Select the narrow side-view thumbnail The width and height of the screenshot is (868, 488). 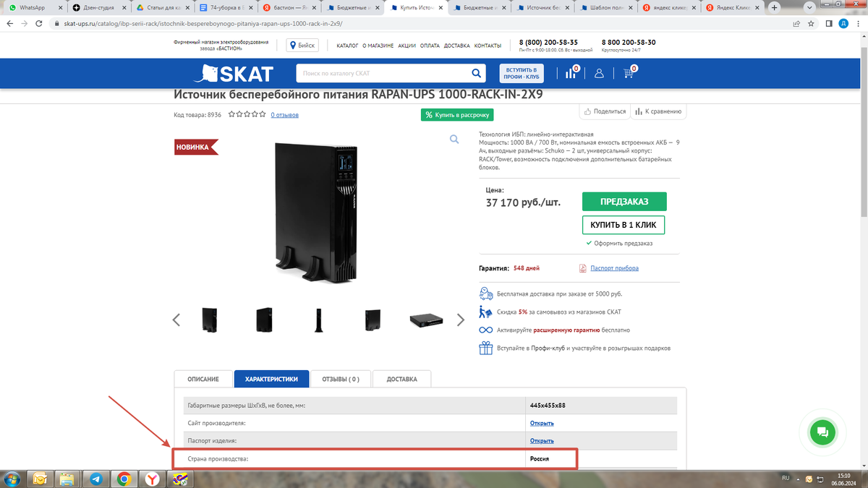pos(318,320)
